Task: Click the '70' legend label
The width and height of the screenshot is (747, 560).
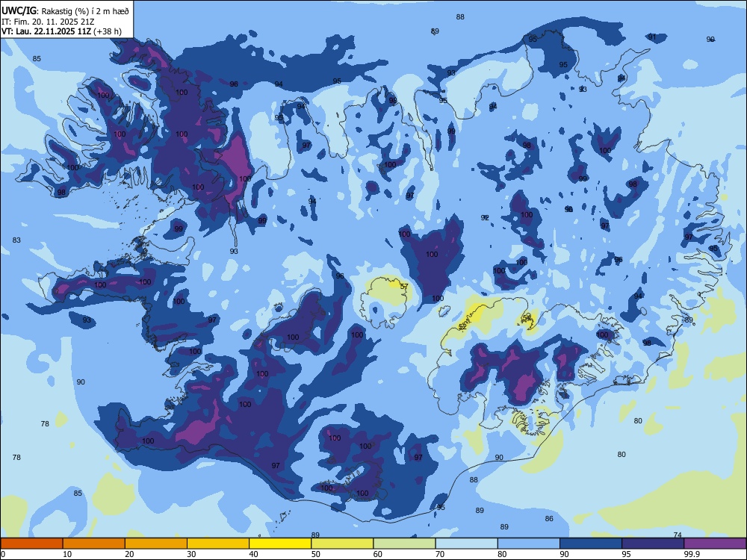Action: 440,554
